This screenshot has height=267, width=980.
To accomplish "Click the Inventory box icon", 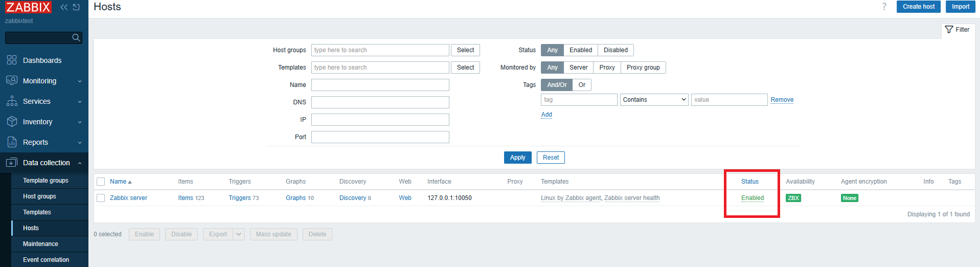I will coord(12,121).
